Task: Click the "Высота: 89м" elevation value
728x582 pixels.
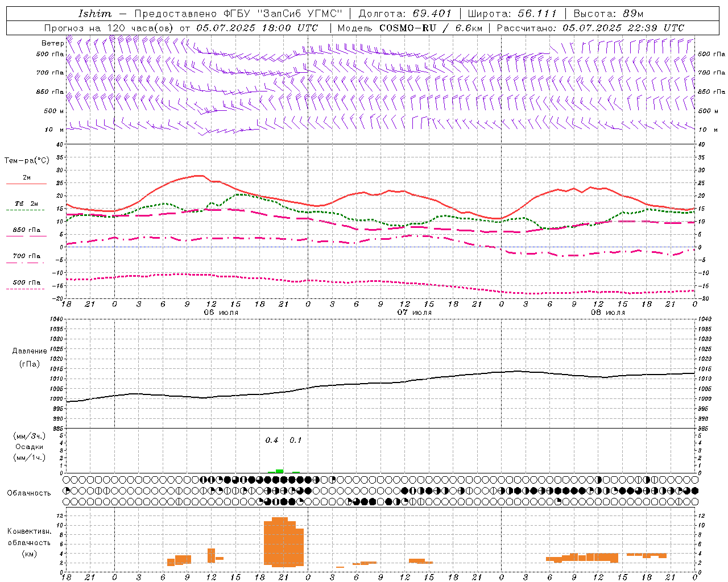Action: point(609,14)
